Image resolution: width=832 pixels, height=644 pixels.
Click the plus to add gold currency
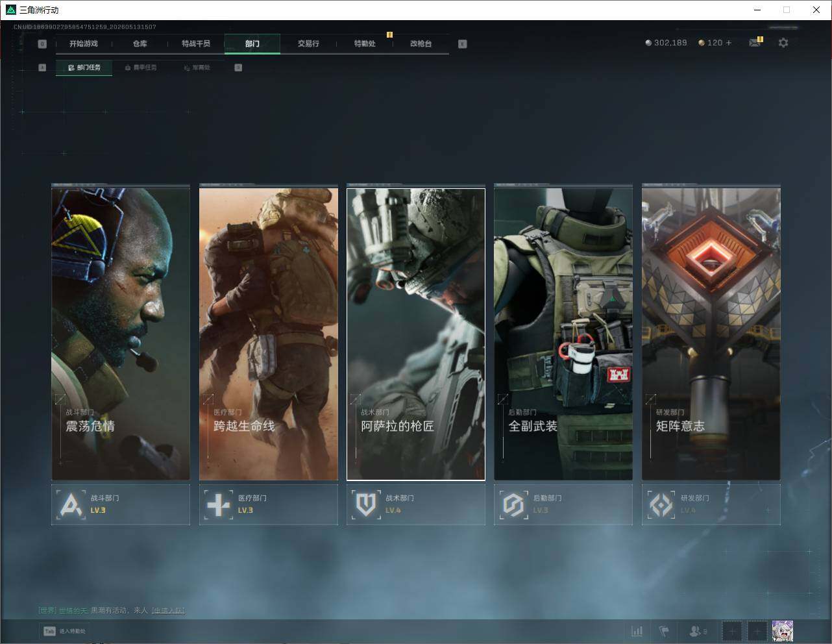coord(729,43)
